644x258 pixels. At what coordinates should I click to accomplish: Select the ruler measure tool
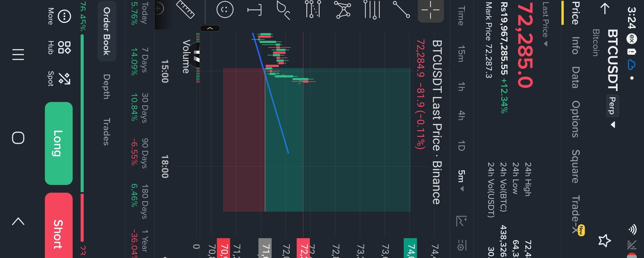pyautogui.click(x=185, y=9)
